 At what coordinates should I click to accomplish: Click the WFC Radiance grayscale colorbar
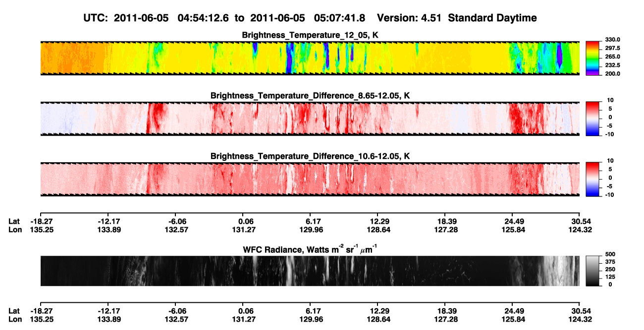(x=592, y=271)
